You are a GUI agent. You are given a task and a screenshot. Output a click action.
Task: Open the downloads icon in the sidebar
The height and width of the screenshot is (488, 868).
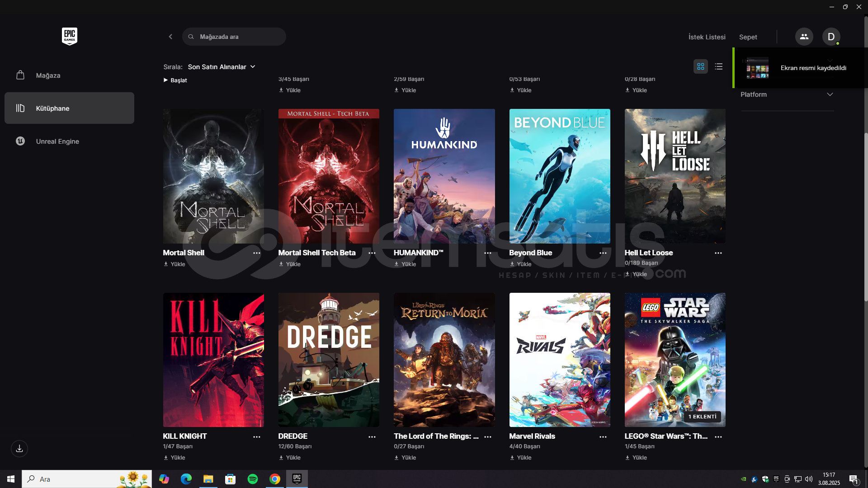pos(19,449)
